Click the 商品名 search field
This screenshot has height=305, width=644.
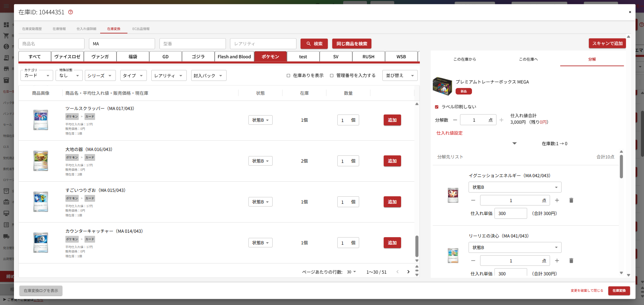[x=51, y=44]
